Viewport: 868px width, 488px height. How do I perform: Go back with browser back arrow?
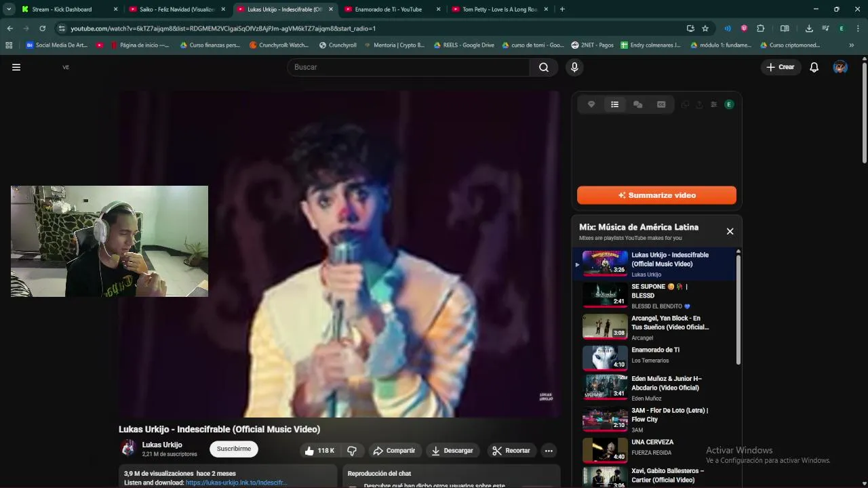pos(9,28)
